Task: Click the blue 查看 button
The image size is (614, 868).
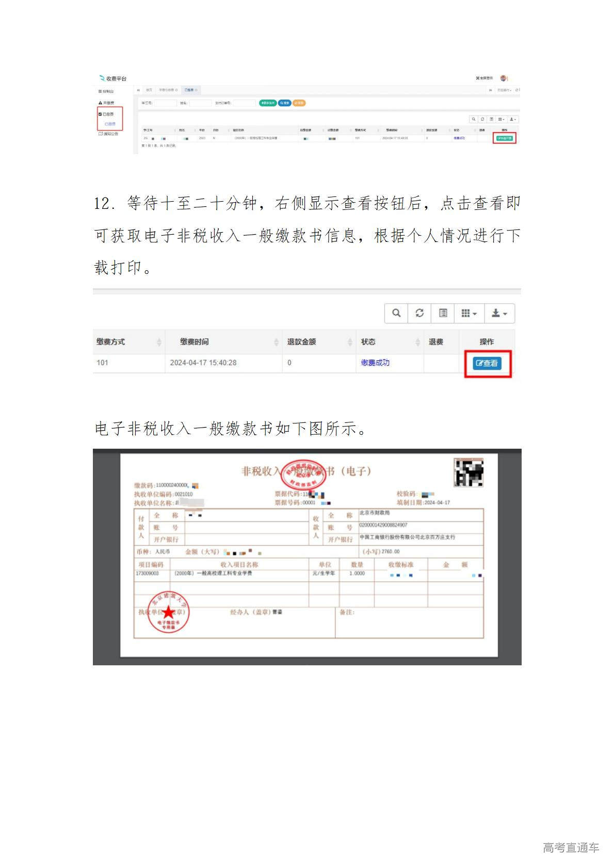Action: 487,363
